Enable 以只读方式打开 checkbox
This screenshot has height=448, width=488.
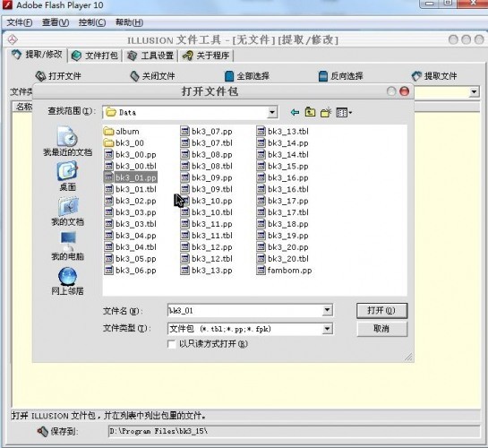172,344
